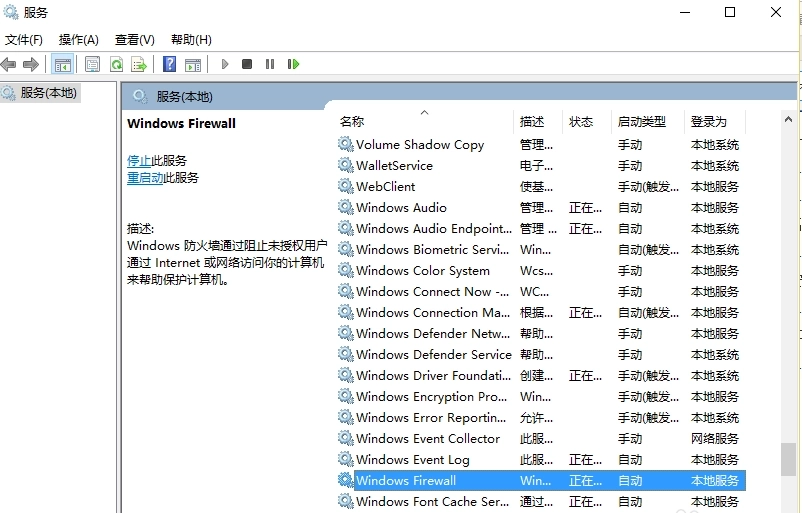Viewport: 802px width, 513px height.
Task: Click the Pause Service toolbar icon
Action: coord(270,64)
